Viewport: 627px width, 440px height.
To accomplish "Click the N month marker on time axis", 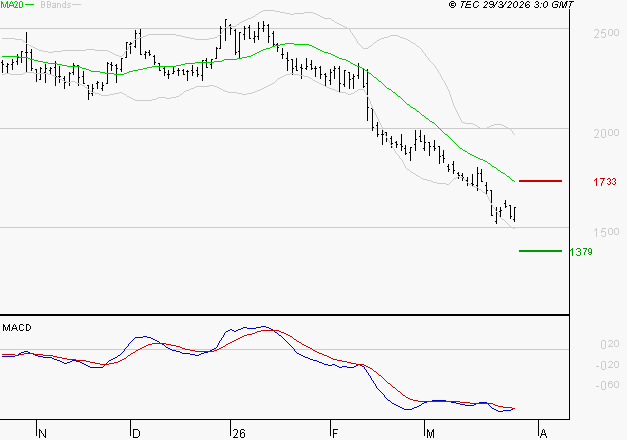I will click(42, 434).
